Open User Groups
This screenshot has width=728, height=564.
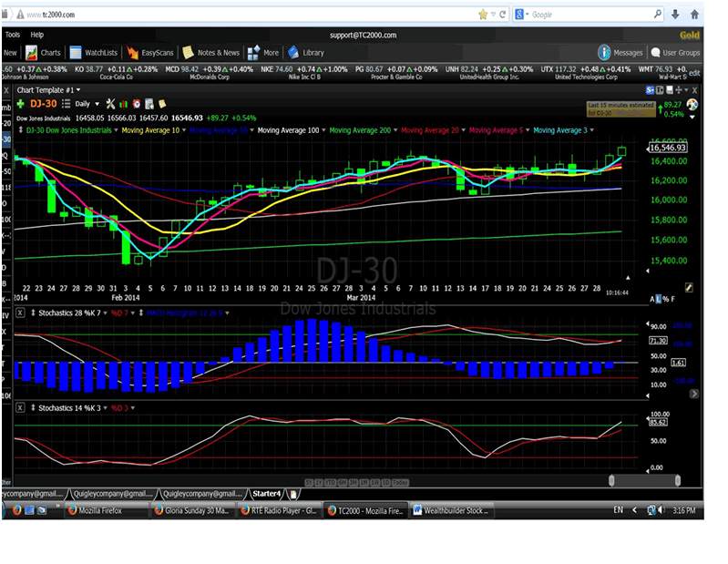coord(674,53)
